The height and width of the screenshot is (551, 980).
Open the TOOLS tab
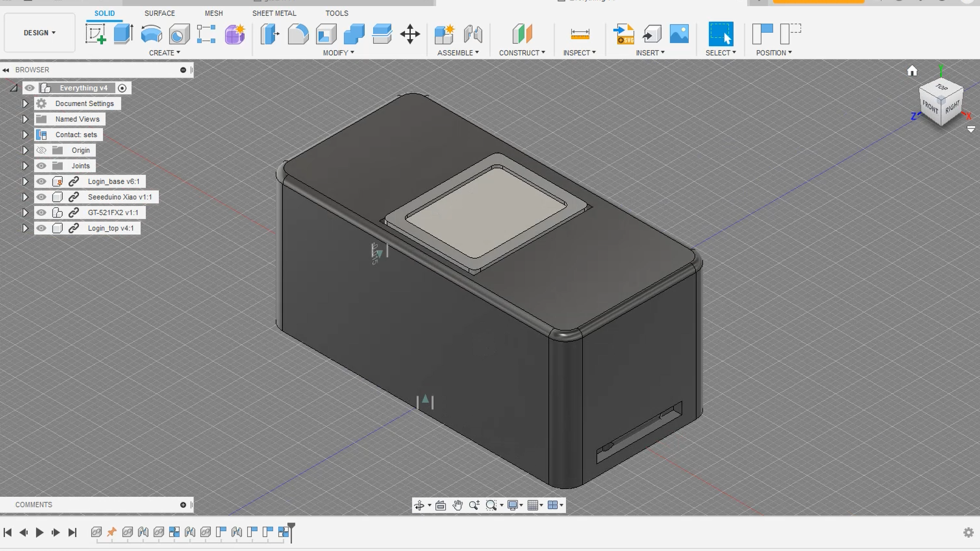click(x=336, y=13)
